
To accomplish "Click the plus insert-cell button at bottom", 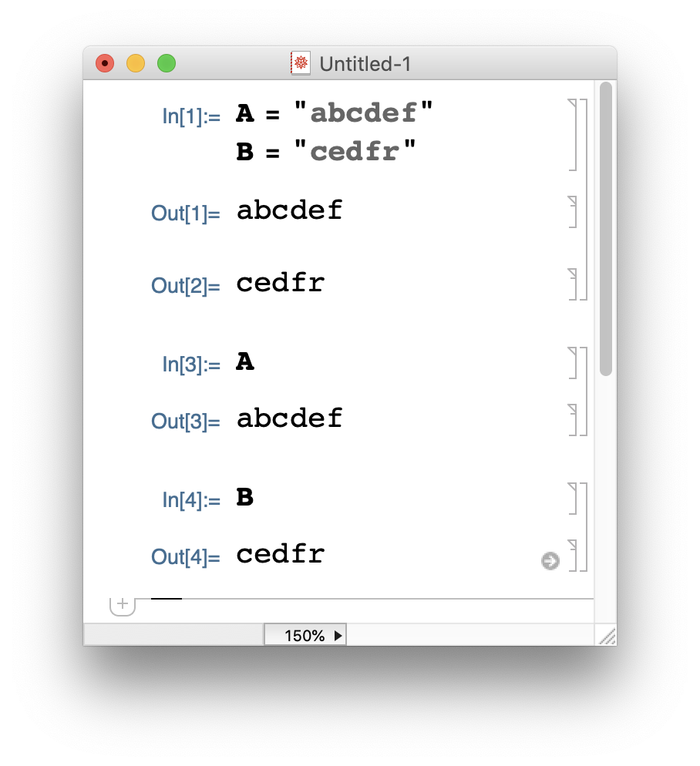I will pyautogui.click(x=123, y=605).
